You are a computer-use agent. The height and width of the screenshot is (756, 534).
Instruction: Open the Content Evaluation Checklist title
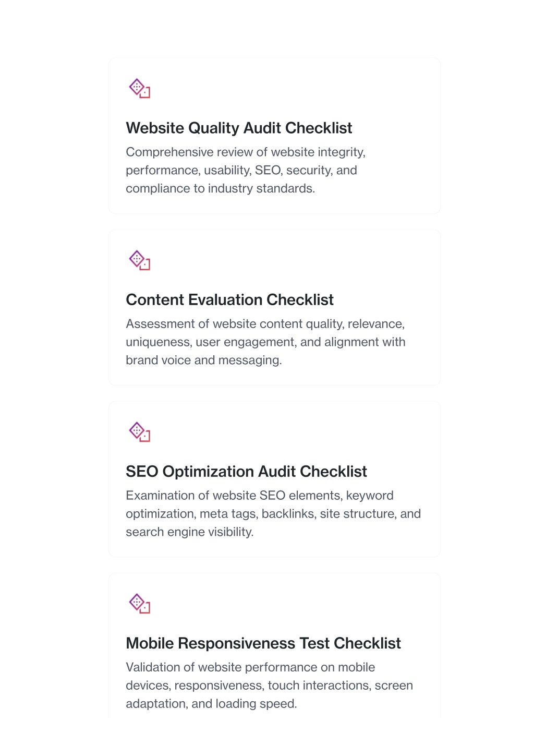click(229, 299)
